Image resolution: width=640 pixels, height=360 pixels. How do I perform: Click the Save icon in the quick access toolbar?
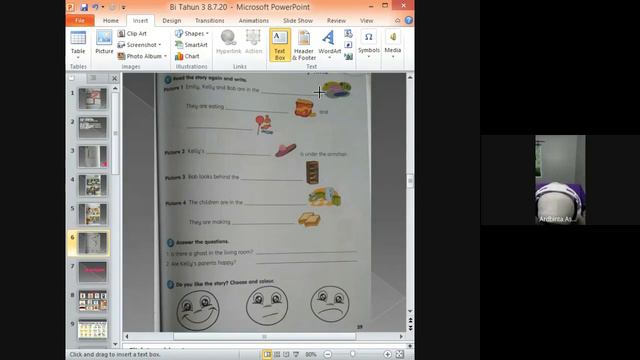(84, 7)
